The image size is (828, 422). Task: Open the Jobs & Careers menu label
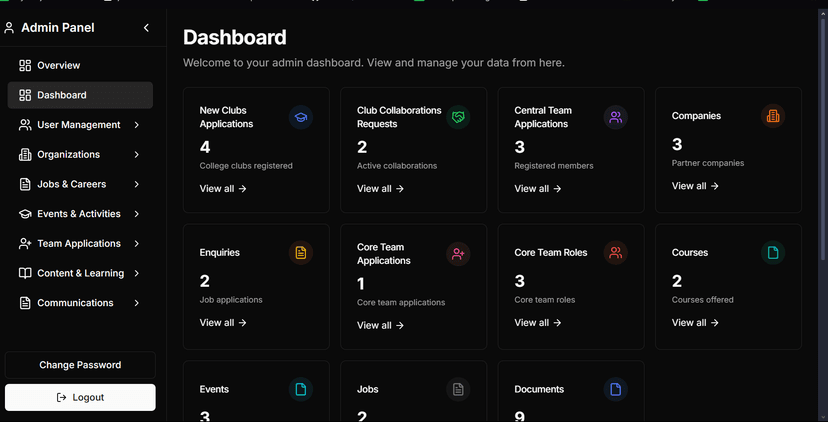click(x=72, y=184)
